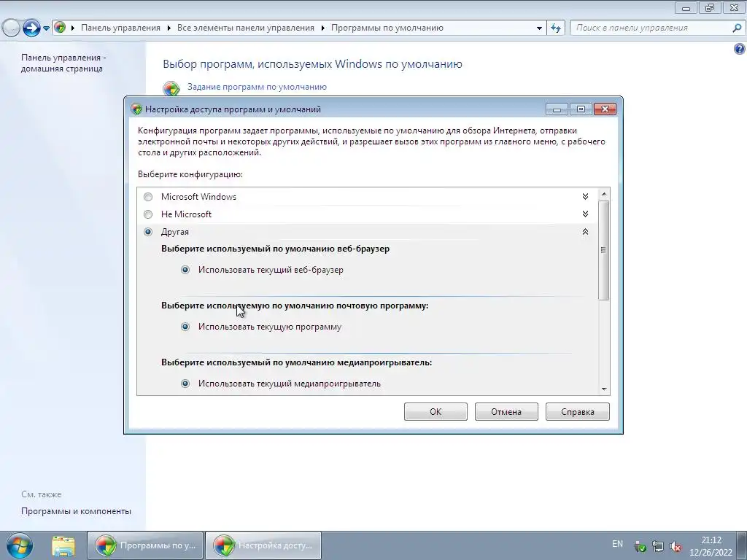Click the "Выберите конфигурацию:" label
The width and height of the screenshot is (747, 560).
click(190, 174)
